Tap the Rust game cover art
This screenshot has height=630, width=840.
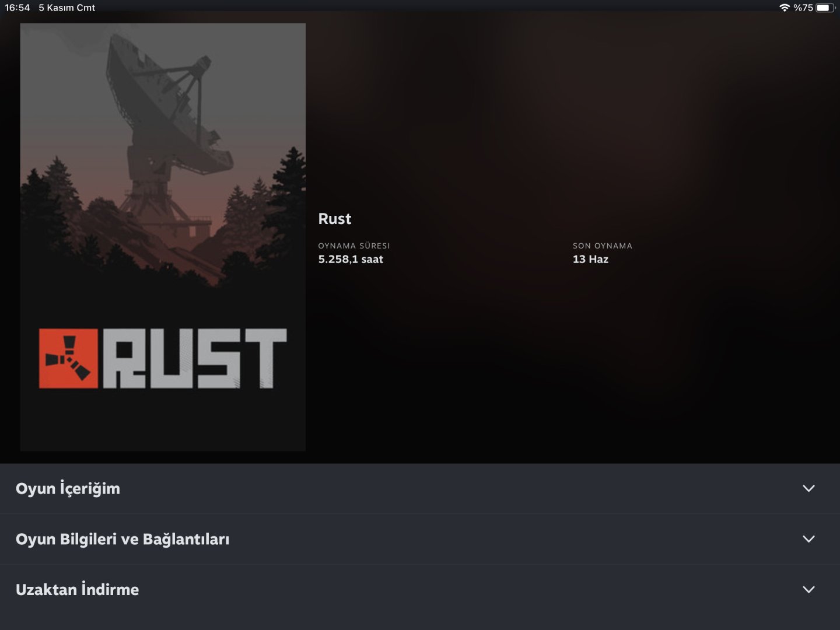point(163,237)
